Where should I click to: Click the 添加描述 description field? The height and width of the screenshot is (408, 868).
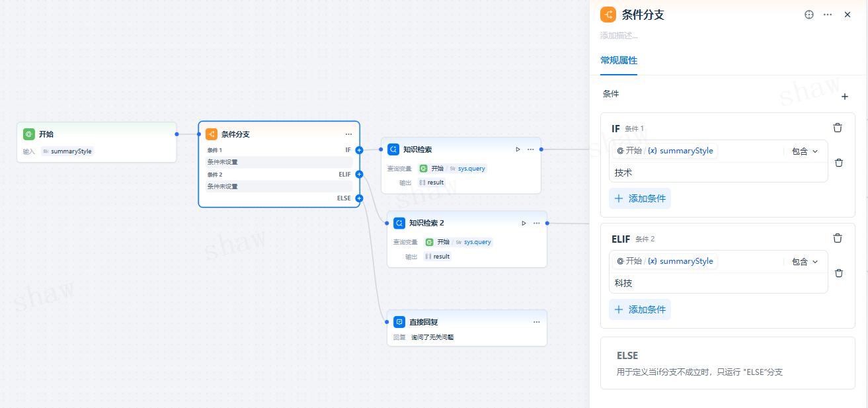click(619, 36)
